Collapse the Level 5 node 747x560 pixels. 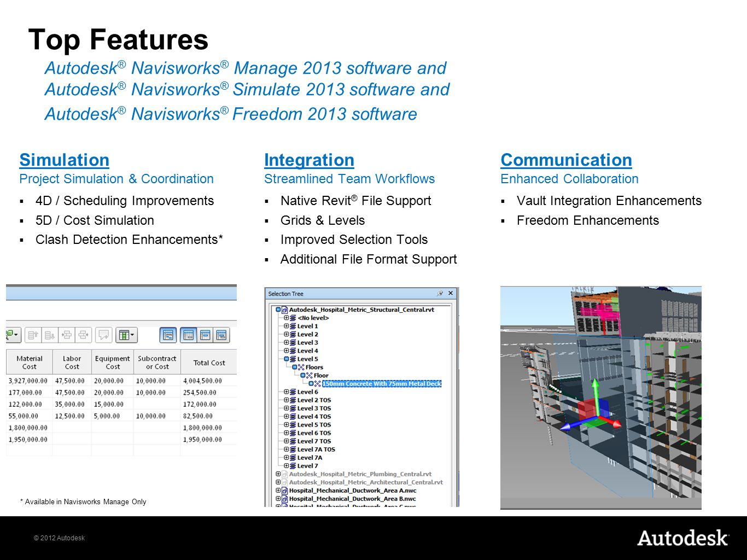click(x=286, y=359)
